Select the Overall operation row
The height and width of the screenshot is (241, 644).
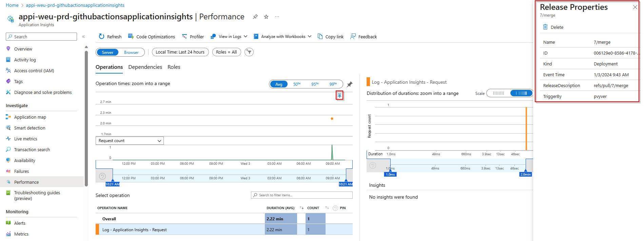(224, 219)
